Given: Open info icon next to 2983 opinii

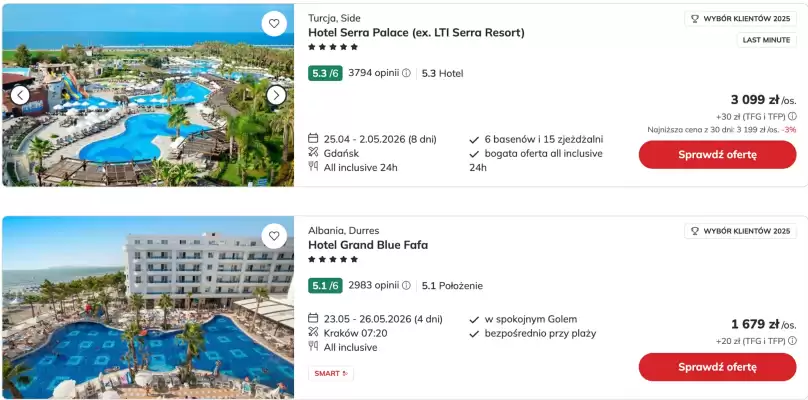Looking at the screenshot, I should click(406, 285).
